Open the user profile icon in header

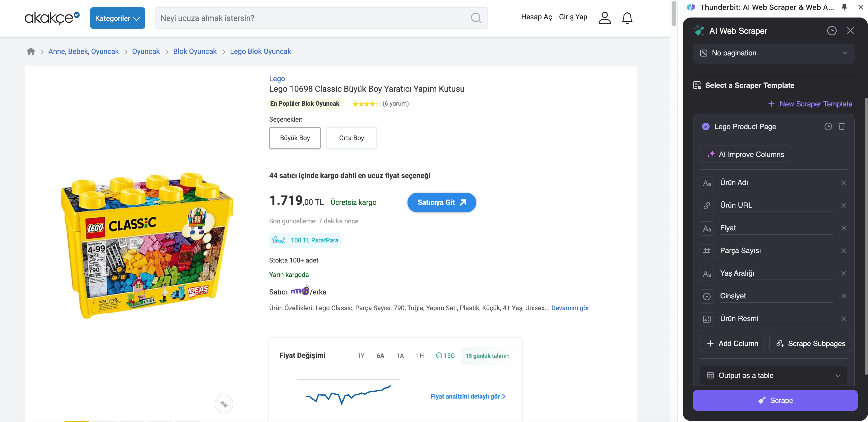[604, 18]
